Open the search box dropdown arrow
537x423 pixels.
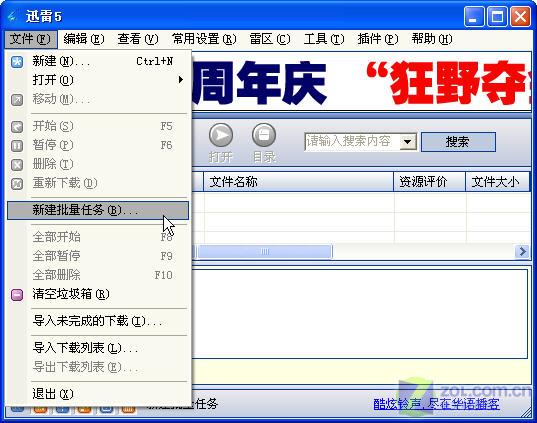click(408, 141)
